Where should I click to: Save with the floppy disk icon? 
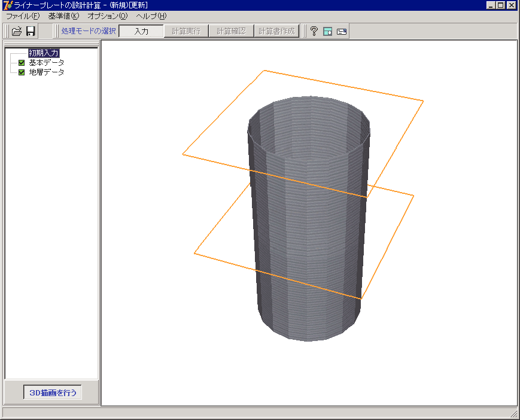tap(31, 31)
